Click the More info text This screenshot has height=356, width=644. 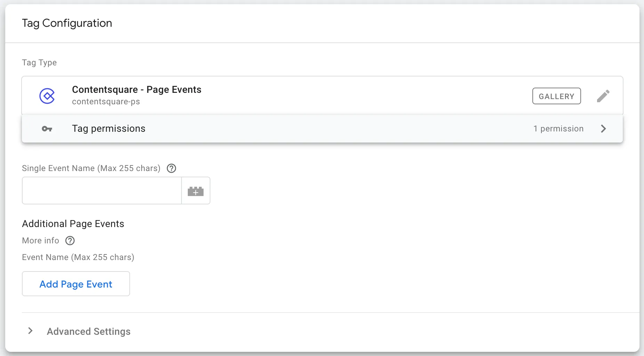click(40, 241)
